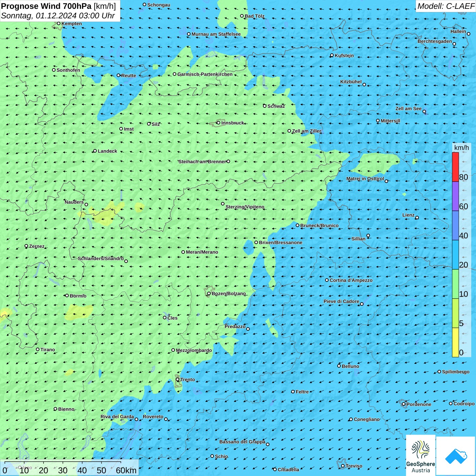Click the Trento city marker
The image size is (476, 476).
177,379
